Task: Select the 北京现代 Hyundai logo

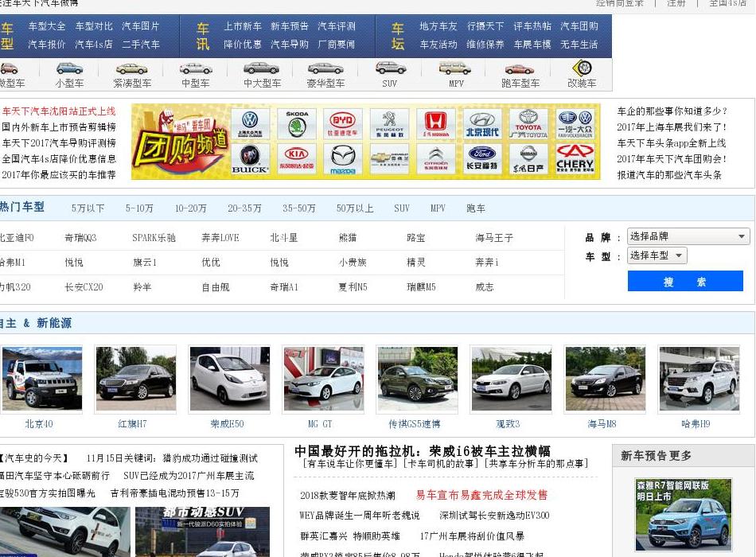Action: (482, 124)
